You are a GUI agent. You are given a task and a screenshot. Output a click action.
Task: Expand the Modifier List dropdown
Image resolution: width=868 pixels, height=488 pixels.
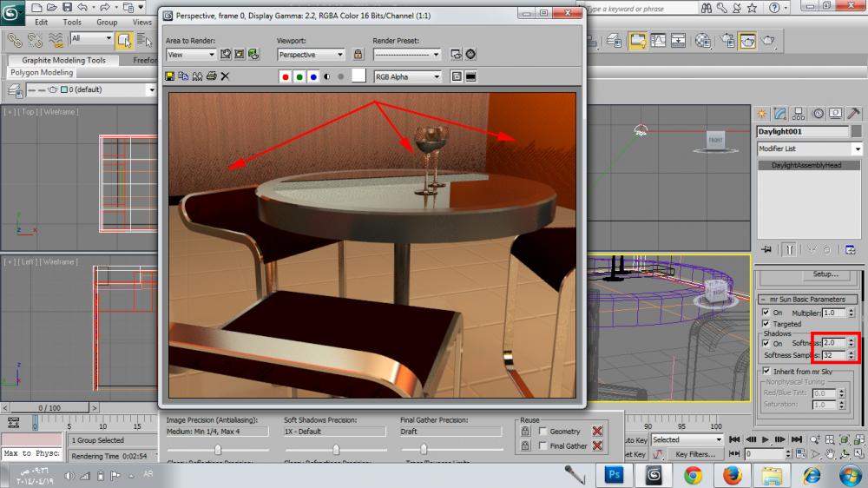(x=809, y=149)
